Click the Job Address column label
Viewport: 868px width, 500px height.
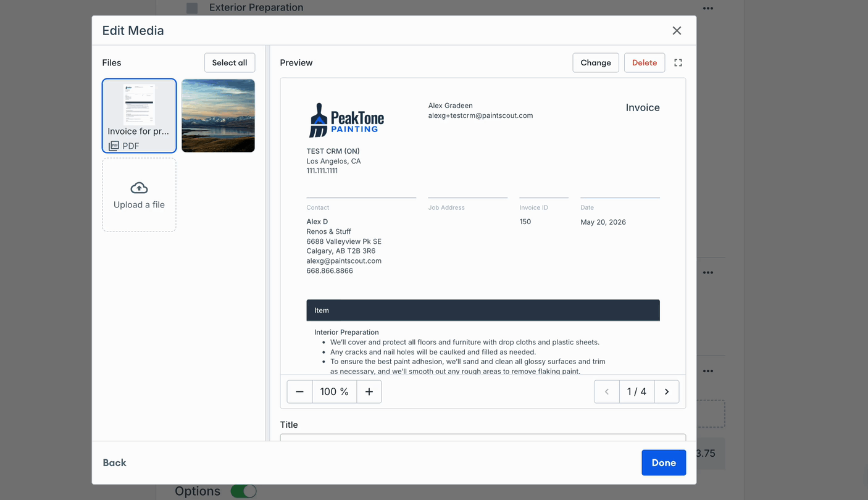click(x=446, y=207)
